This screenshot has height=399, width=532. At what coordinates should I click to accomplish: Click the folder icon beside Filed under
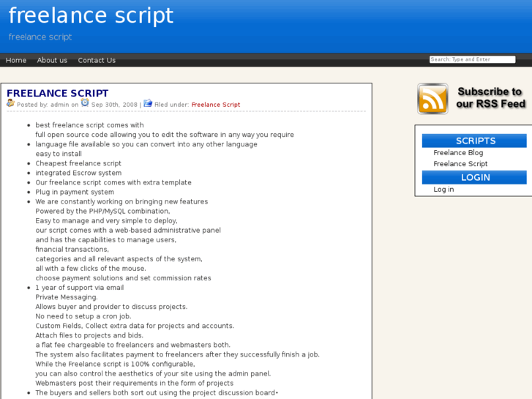click(148, 103)
